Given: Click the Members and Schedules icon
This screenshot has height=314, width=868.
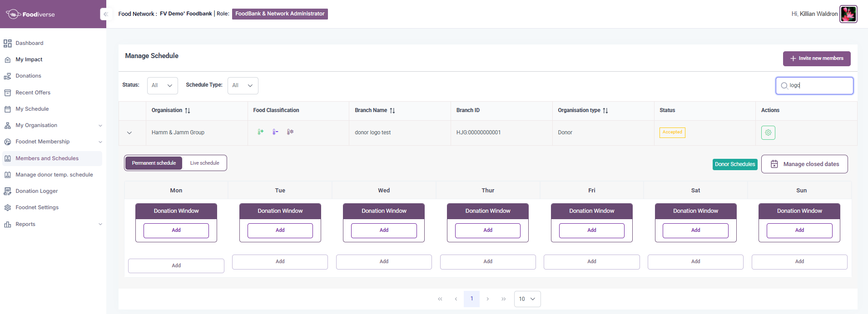Looking at the screenshot, I should coord(8,158).
